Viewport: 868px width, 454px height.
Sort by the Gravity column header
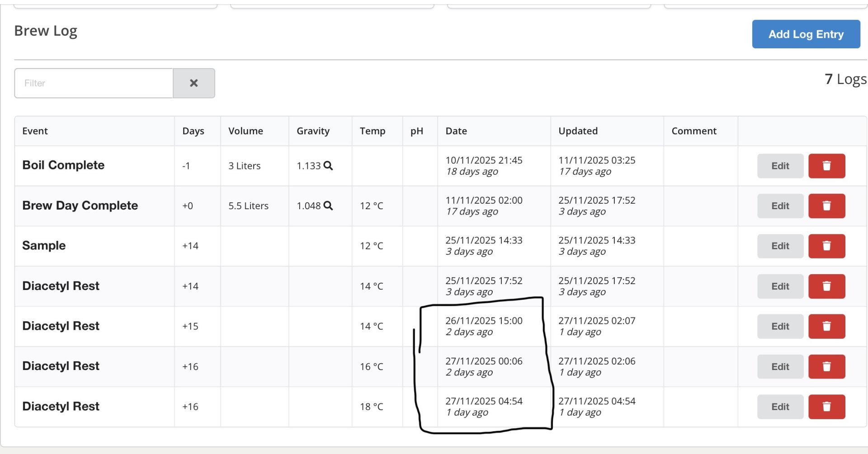coord(313,131)
